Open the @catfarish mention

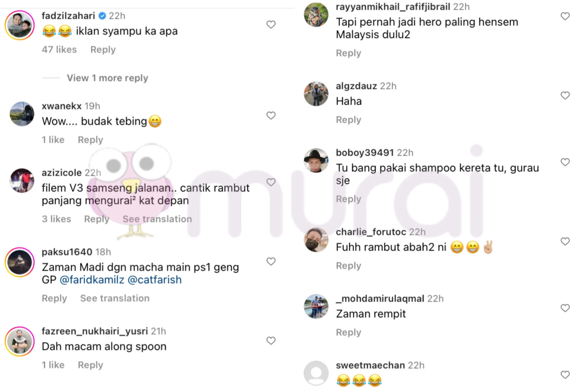point(154,280)
